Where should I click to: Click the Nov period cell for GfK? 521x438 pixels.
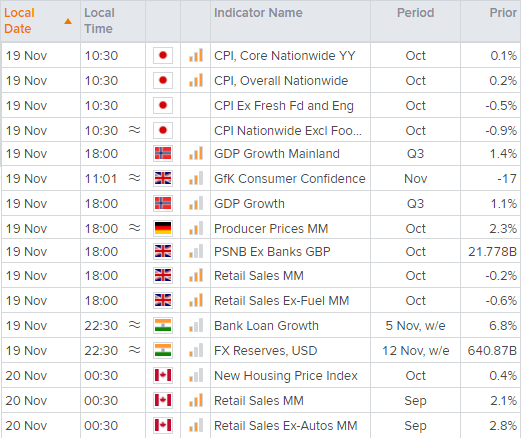415,179
